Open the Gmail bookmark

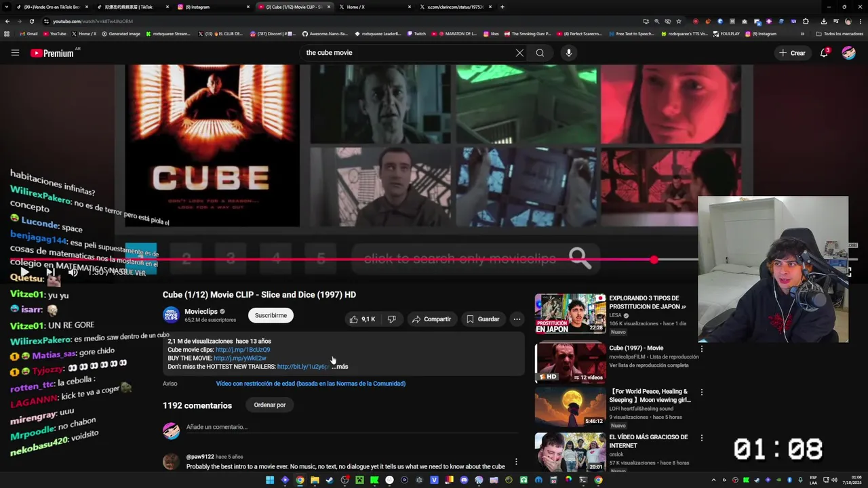28,34
